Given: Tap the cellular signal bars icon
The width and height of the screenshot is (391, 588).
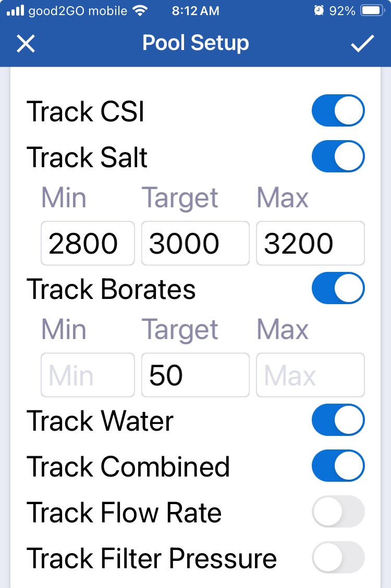Looking at the screenshot, I should 16,10.
